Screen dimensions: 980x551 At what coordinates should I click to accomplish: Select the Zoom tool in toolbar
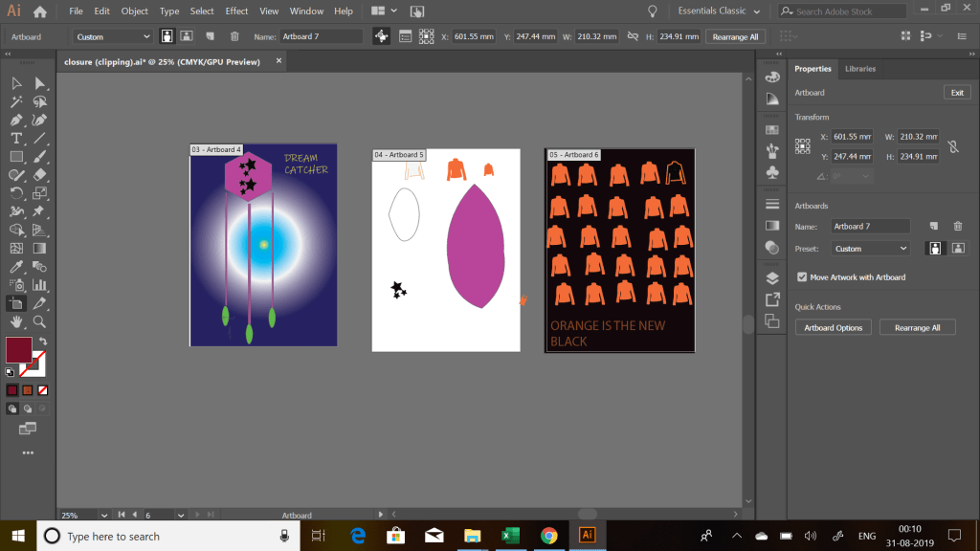coord(39,321)
